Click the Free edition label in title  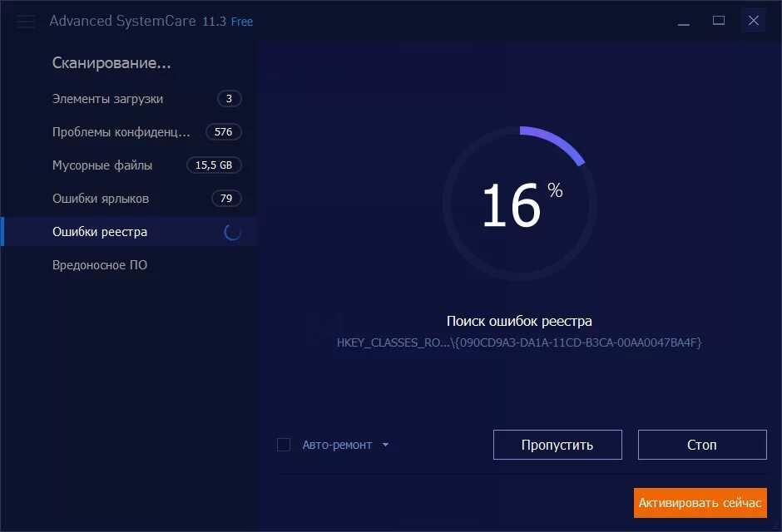(242, 22)
